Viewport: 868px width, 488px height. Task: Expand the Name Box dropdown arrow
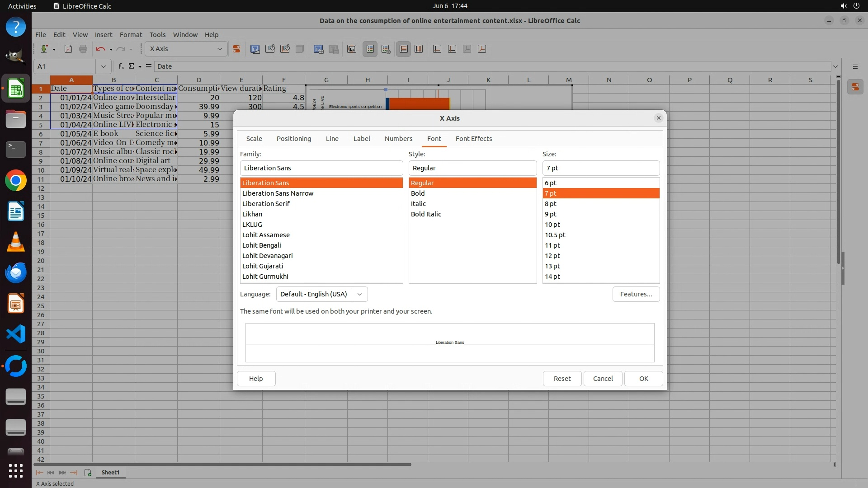[104, 66]
